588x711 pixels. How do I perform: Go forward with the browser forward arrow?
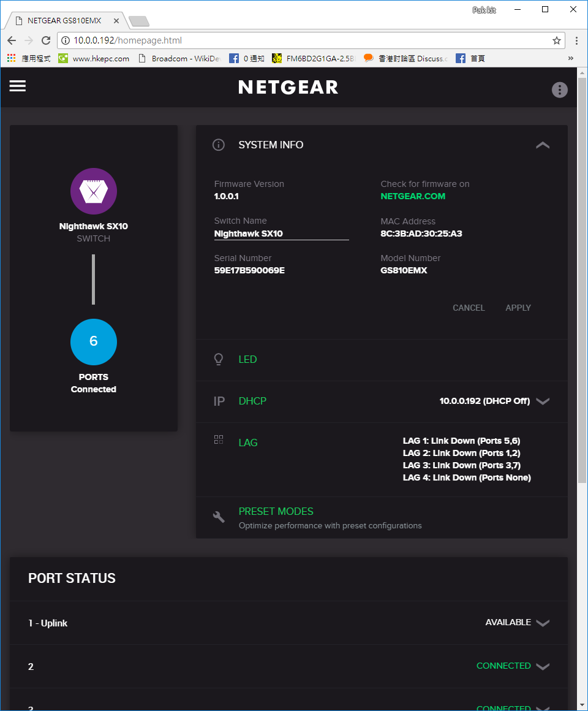[x=29, y=40]
